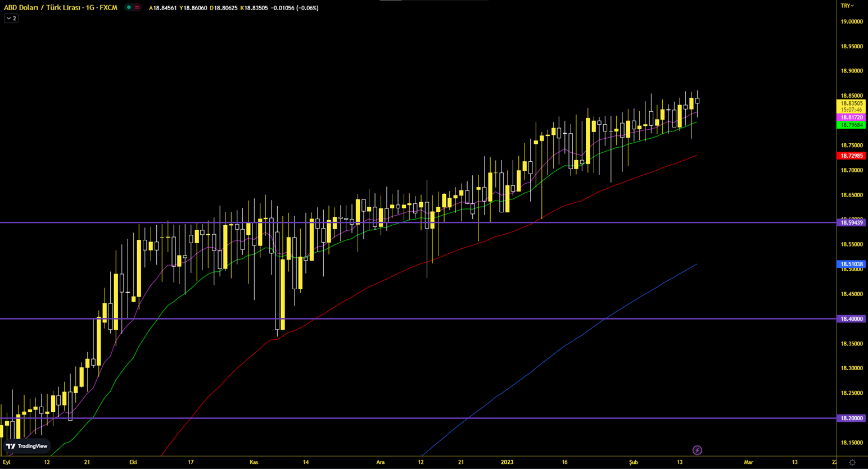Expand the collapsed indicators legend (2)
Image resolution: width=868 pixels, height=469 pixels.
pyautogui.click(x=11, y=19)
